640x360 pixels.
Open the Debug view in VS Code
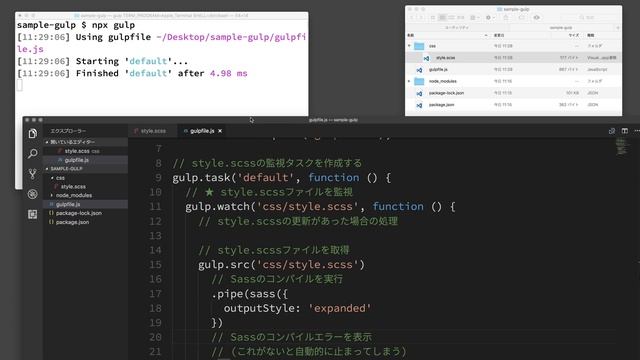[33, 194]
